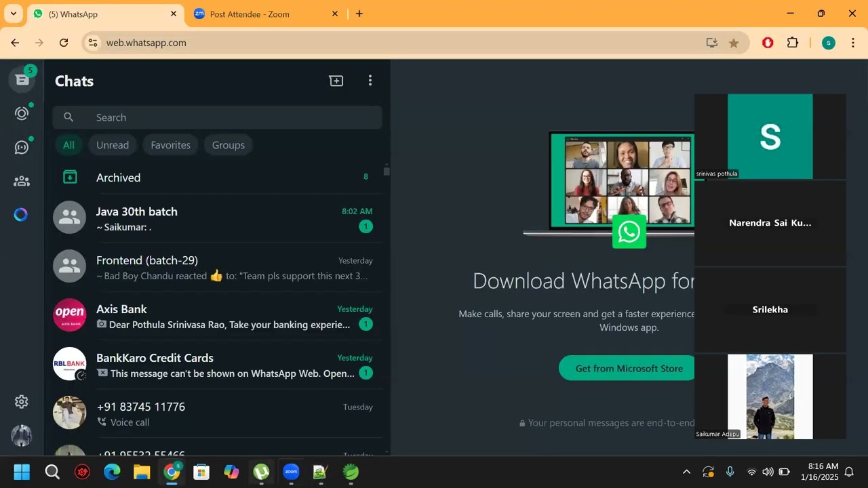This screenshot has height=488, width=868.
Task: Click the Srilekha Zoom participant tile
Action: (770, 310)
